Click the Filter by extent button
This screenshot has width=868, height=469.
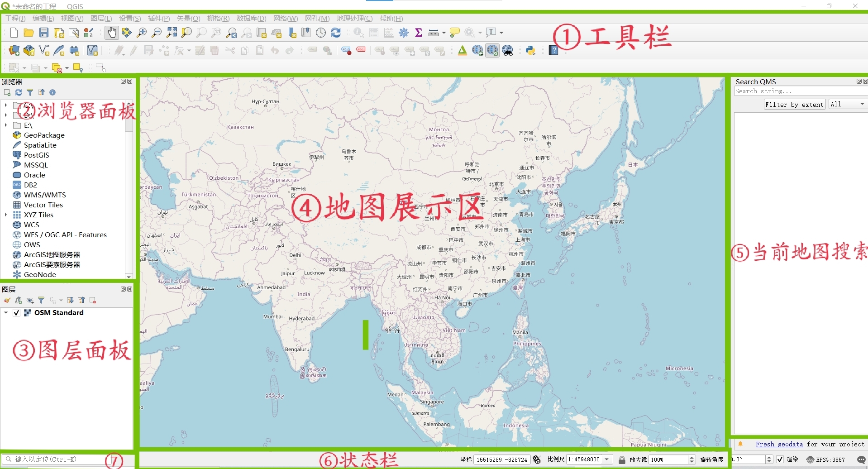pyautogui.click(x=794, y=105)
